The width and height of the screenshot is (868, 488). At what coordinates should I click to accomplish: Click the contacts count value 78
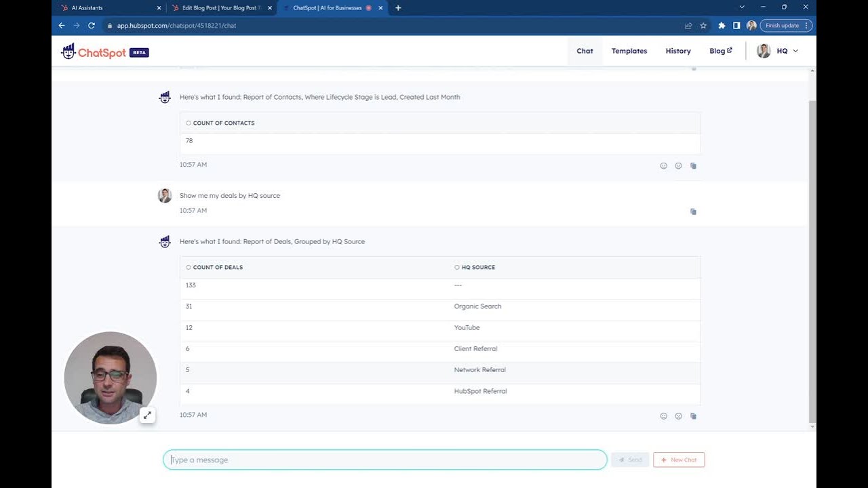tap(189, 141)
